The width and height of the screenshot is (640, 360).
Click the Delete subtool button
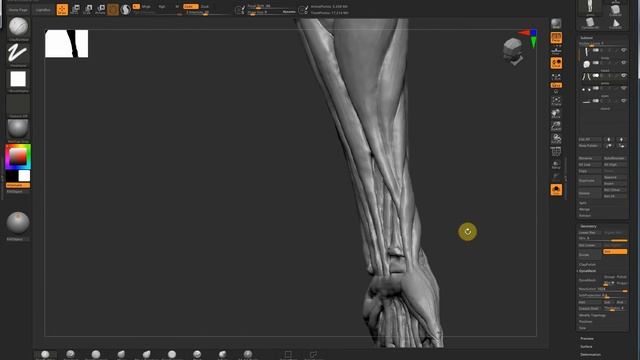589,193
